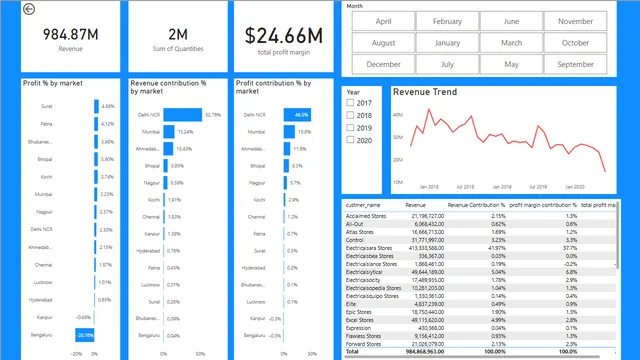
Task: Click the table horizontal scrollbar
Action: [473, 357]
